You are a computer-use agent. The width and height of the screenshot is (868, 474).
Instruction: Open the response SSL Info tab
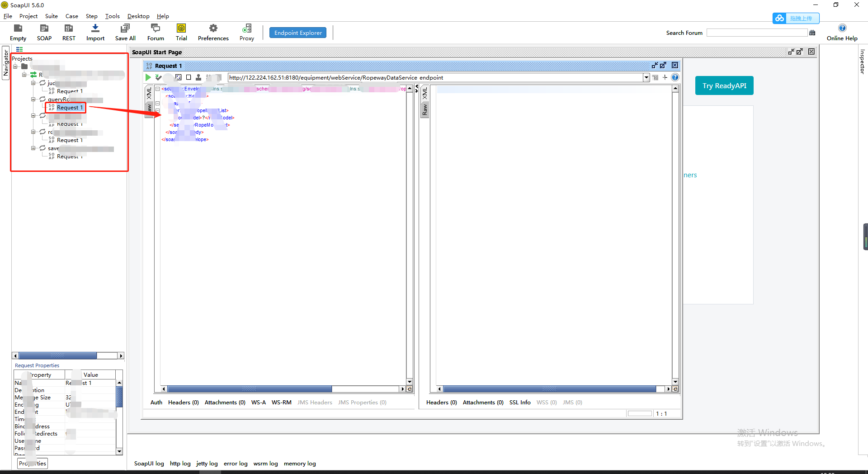520,403
